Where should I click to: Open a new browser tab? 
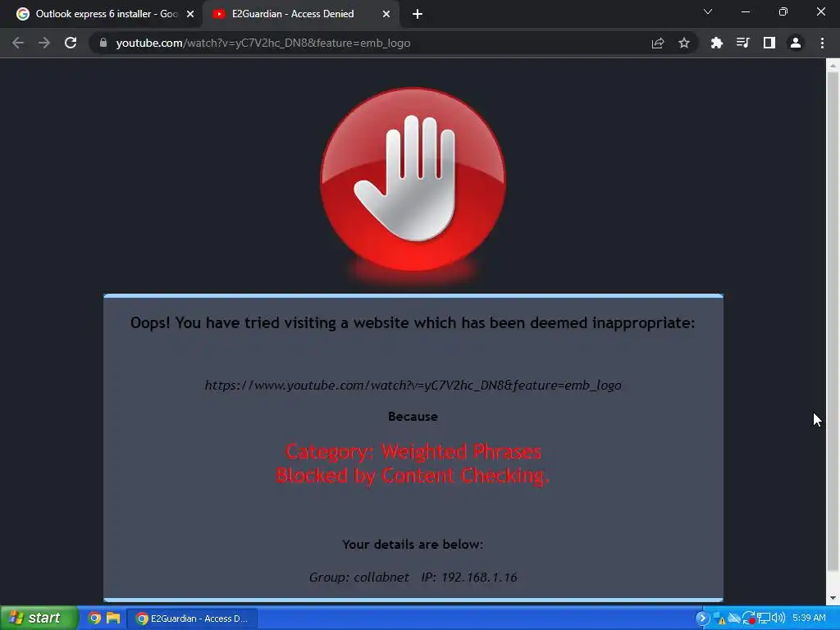point(418,14)
